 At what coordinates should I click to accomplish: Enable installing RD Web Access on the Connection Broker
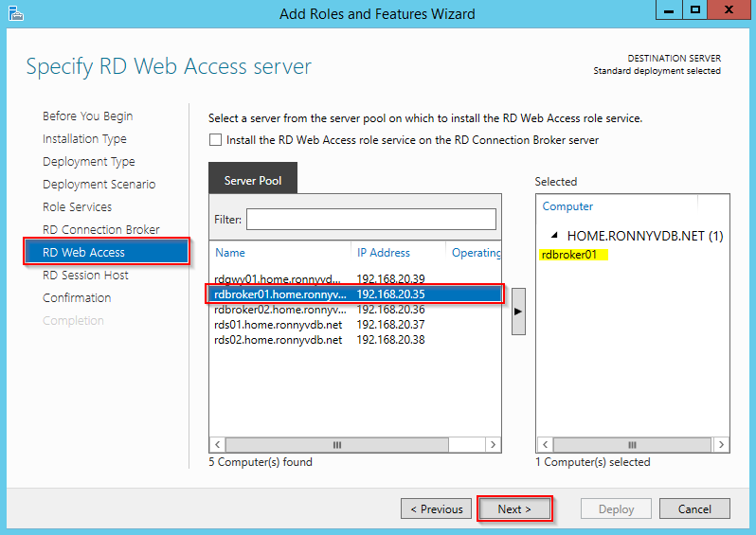point(217,140)
